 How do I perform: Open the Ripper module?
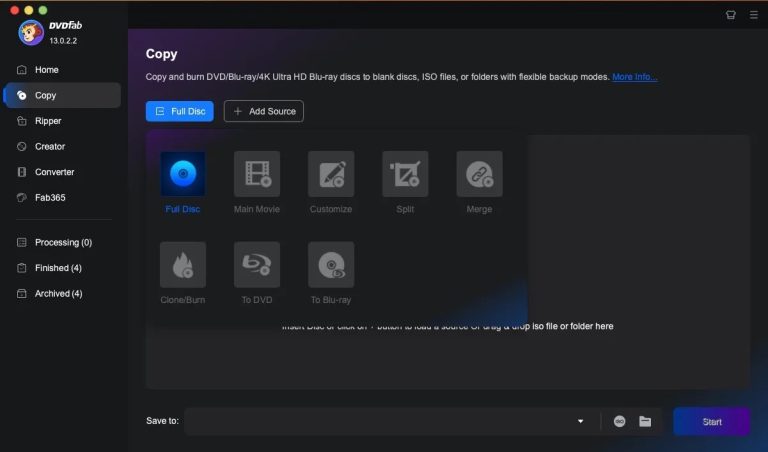tap(62, 120)
